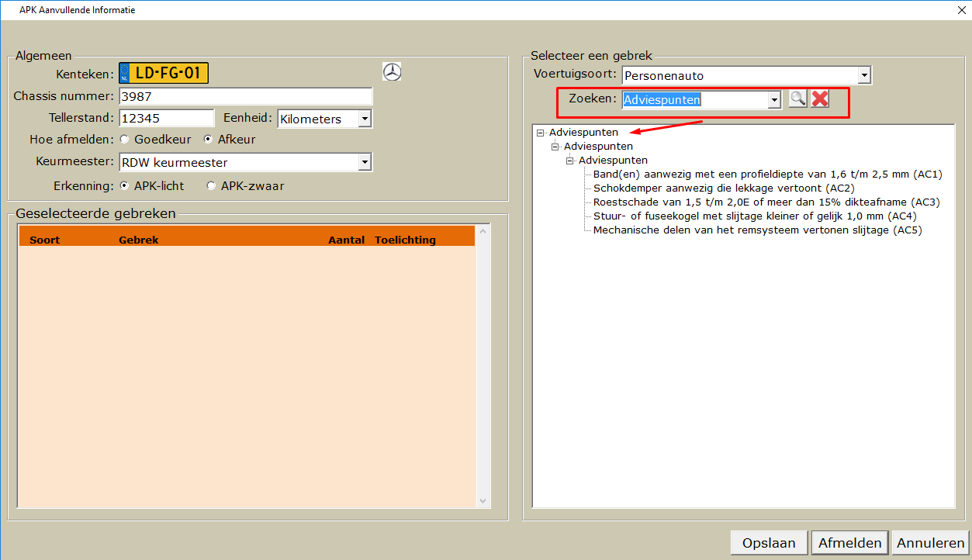Click the Zoeken text field
972x560 pixels.
pyautogui.click(x=694, y=99)
